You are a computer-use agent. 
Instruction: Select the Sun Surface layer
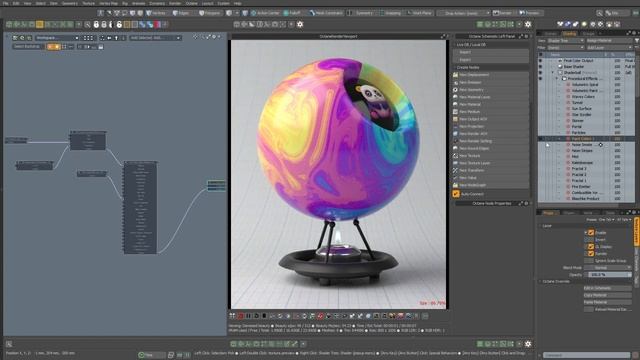pyautogui.click(x=582, y=109)
